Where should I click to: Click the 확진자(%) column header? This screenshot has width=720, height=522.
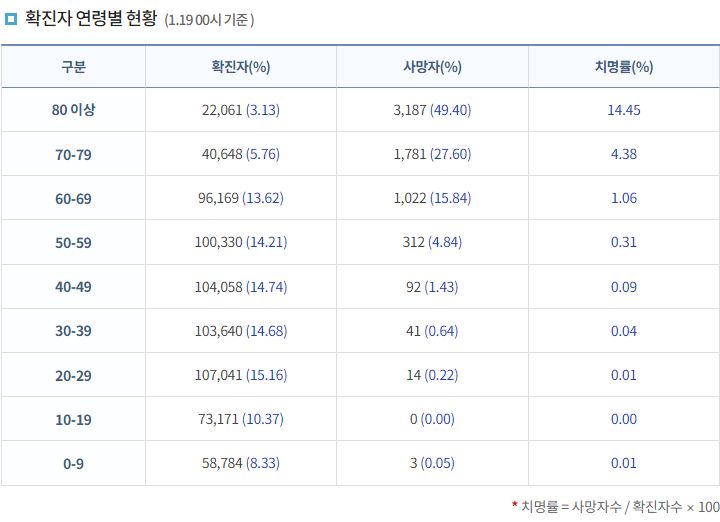[241, 67]
